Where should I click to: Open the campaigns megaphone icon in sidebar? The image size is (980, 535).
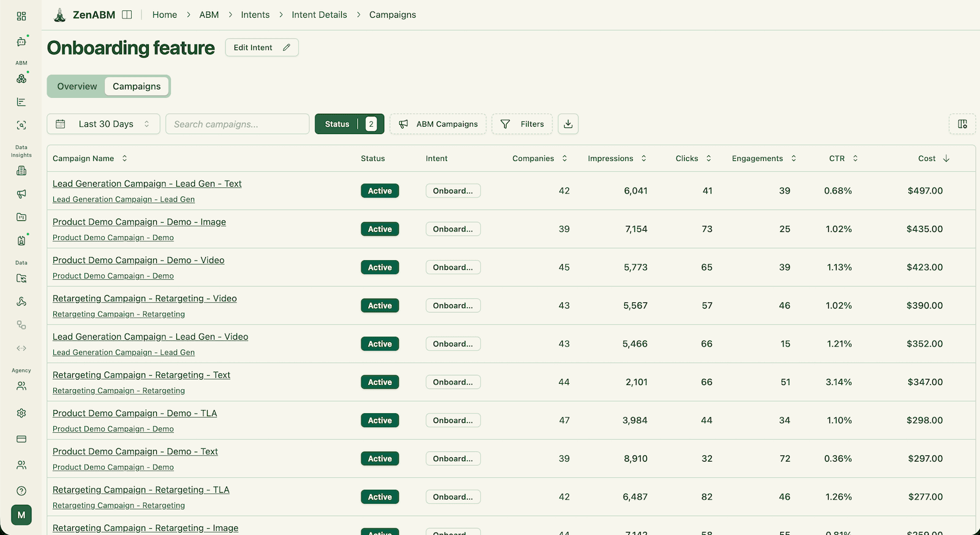point(21,194)
